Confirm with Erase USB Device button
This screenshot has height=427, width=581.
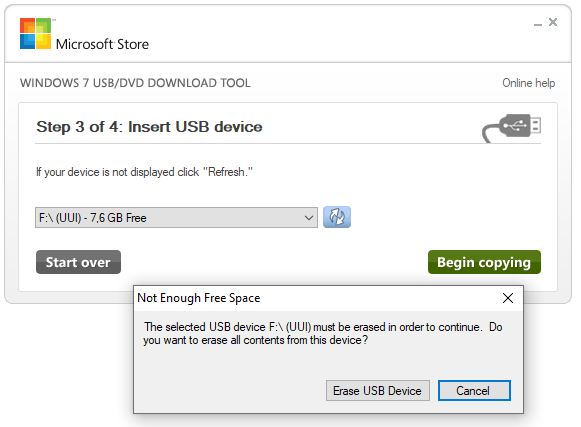tap(378, 390)
